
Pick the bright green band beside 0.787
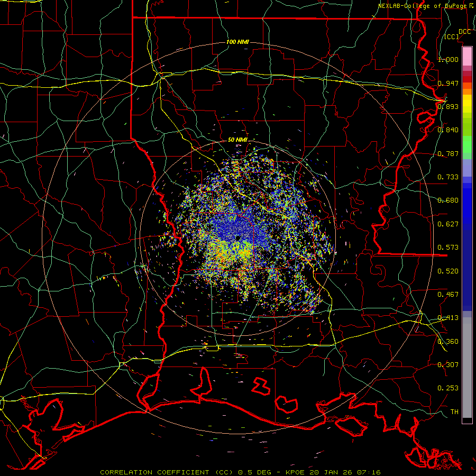[467, 146]
